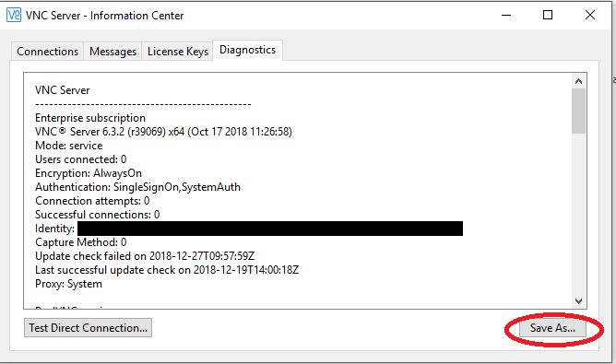Click the VNC Server logo icon in title bar
This screenshot has height=364, width=616.
coord(14,16)
